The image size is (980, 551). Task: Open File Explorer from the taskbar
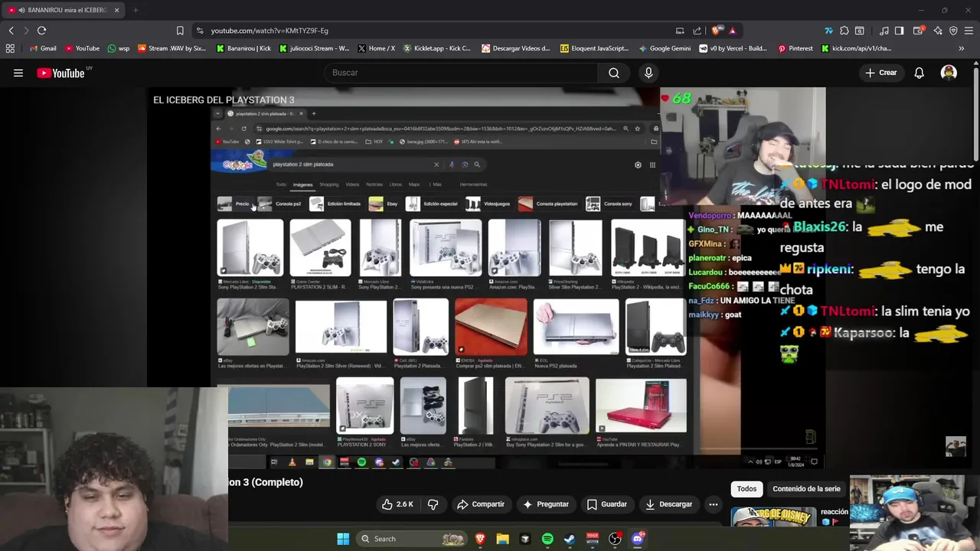click(502, 539)
